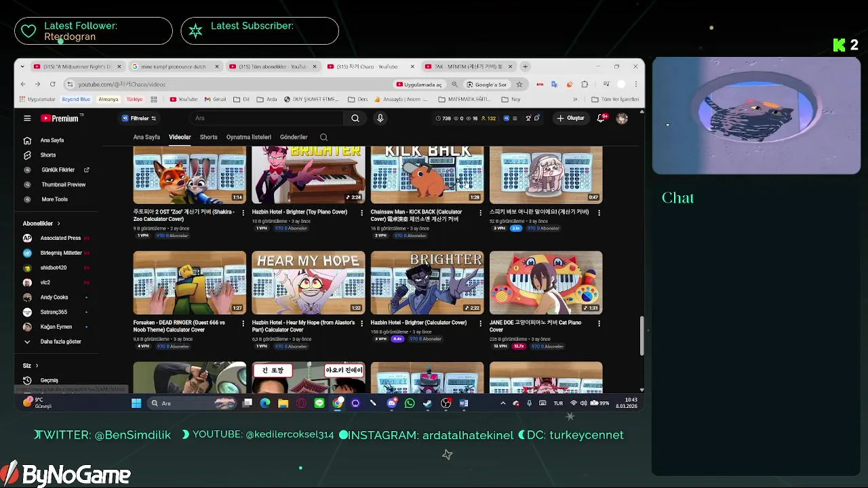
Task: Bookmark this page with the star icon
Action: pyautogui.click(x=519, y=84)
